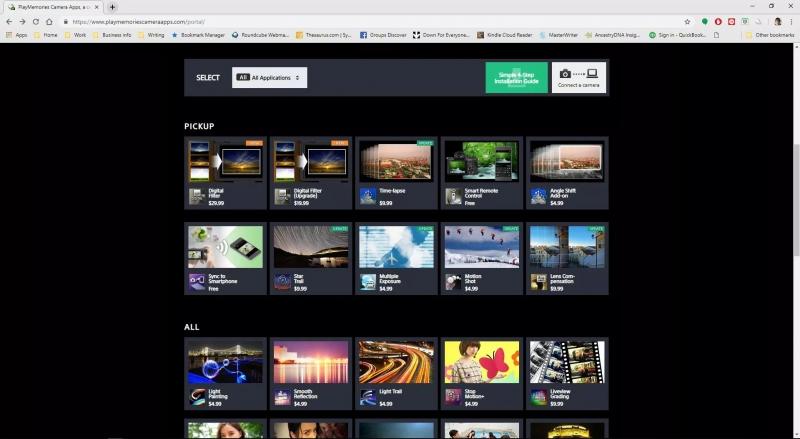Open the Simple 4-Step Installation Guide
Image resolution: width=800 pixels, height=439 pixels.
(x=516, y=78)
